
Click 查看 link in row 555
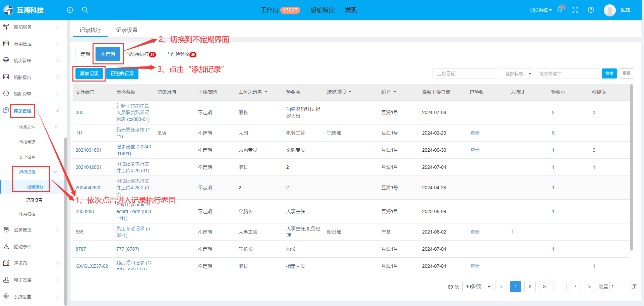tap(475, 232)
